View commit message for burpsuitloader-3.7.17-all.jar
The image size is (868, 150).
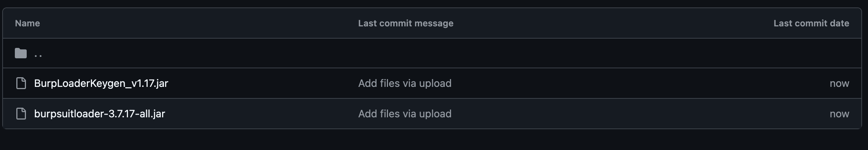pos(405,114)
